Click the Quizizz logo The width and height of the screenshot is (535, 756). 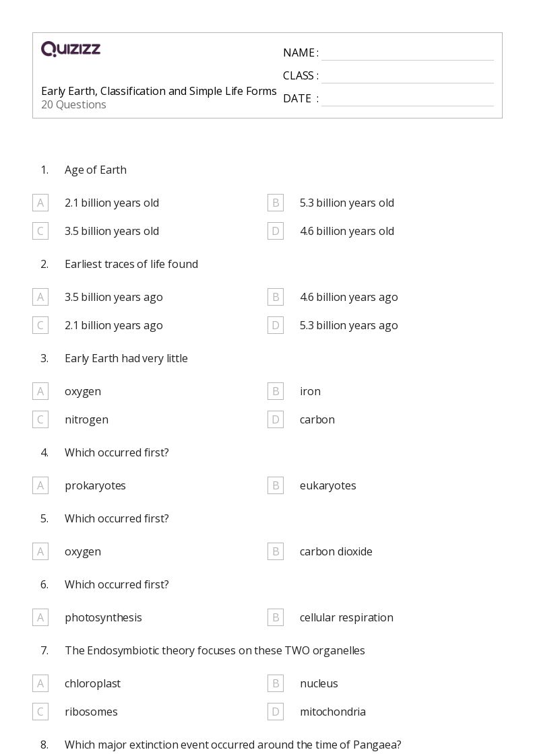(x=71, y=48)
